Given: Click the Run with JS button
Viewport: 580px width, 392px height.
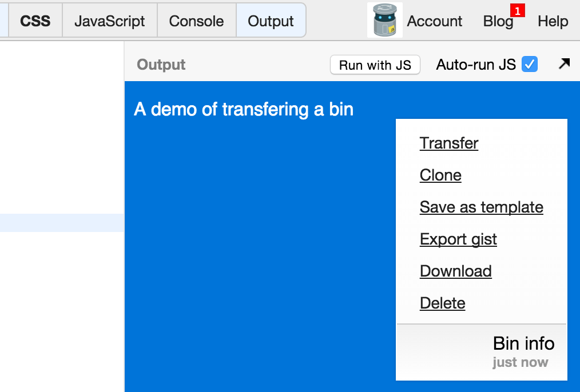Looking at the screenshot, I should pyautogui.click(x=375, y=65).
